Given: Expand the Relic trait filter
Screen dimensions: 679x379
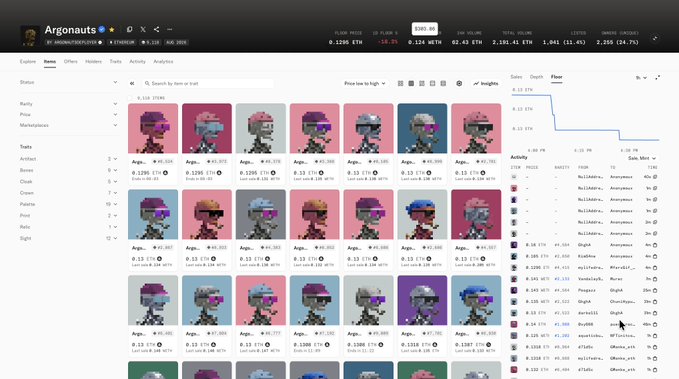Looking at the screenshot, I should point(68,227).
